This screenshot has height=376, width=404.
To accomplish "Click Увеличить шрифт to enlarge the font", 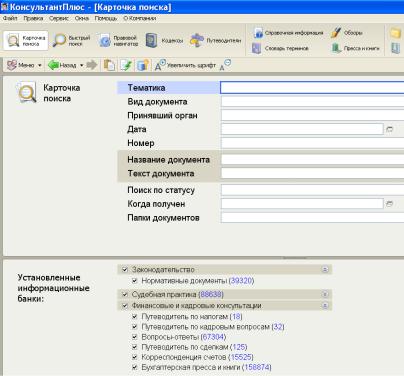I will click(185, 65).
